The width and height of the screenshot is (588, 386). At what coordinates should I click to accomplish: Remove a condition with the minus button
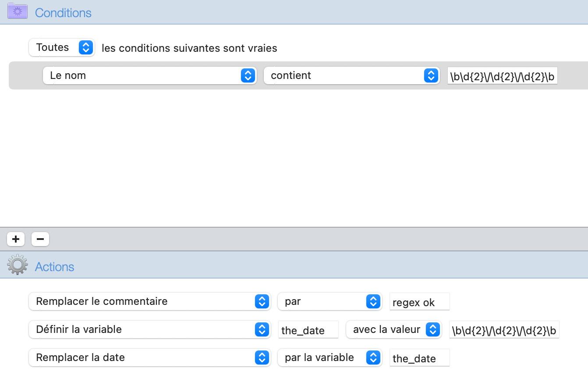(x=40, y=239)
